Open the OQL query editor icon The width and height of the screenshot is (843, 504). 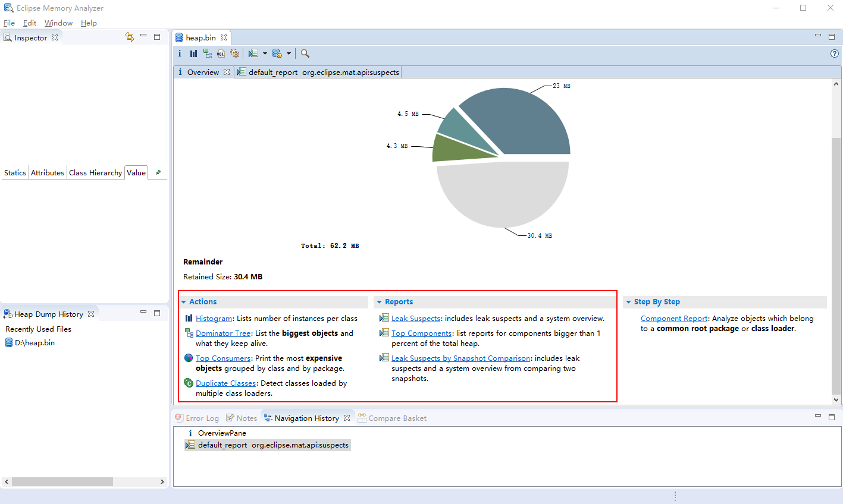click(x=221, y=53)
